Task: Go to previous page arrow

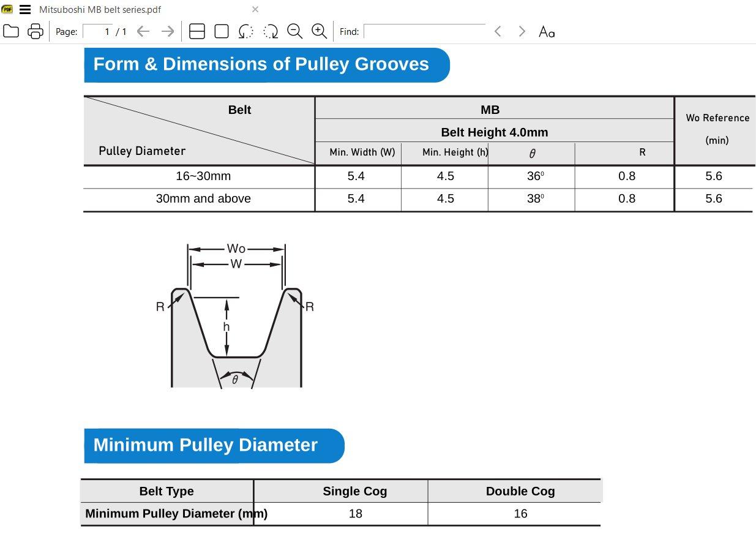Action: click(143, 31)
